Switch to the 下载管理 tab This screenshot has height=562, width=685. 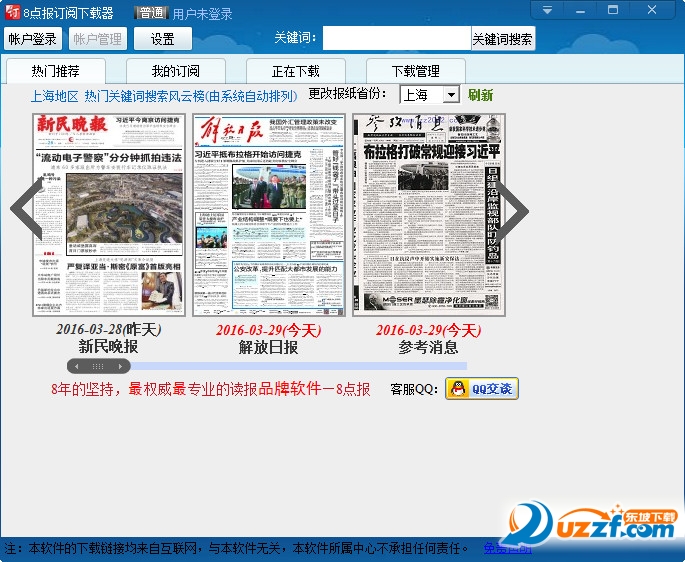(x=416, y=71)
